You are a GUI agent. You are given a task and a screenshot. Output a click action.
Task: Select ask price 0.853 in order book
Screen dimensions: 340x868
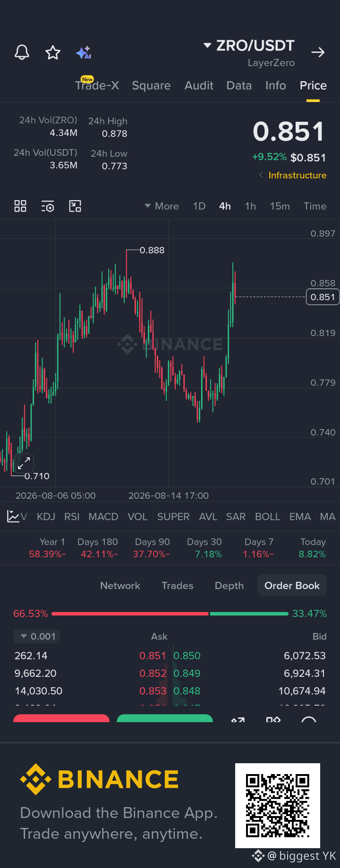tap(153, 691)
